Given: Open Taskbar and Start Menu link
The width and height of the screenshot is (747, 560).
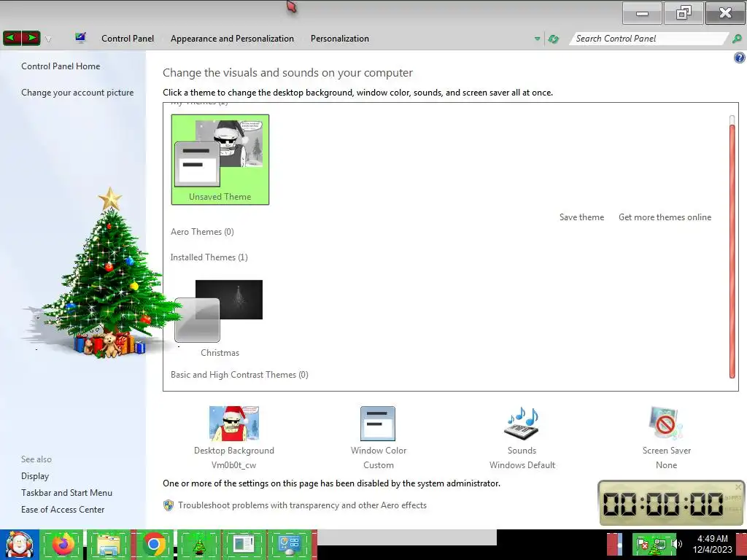Looking at the screenshot, I should (66, 493).
